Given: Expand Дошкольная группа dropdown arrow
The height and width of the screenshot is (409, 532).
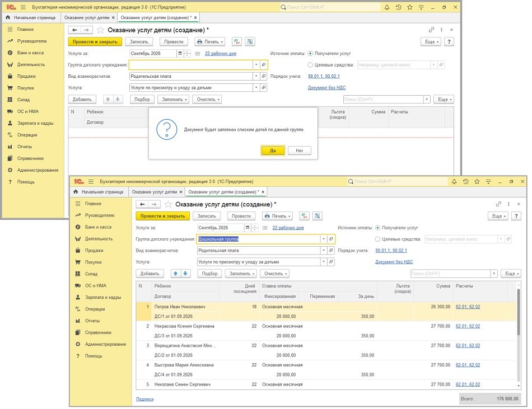Looking at the screenshot, I should click(x=324, y=239).
